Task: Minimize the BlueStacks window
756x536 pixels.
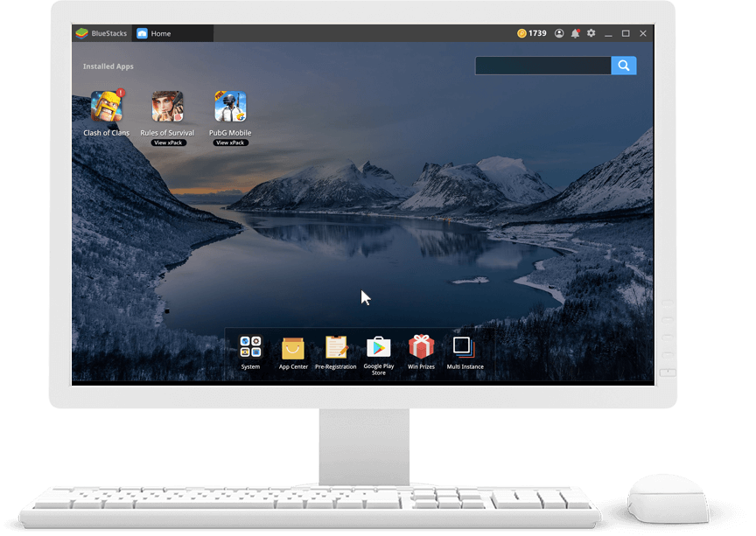Action: tap(608, 34)
